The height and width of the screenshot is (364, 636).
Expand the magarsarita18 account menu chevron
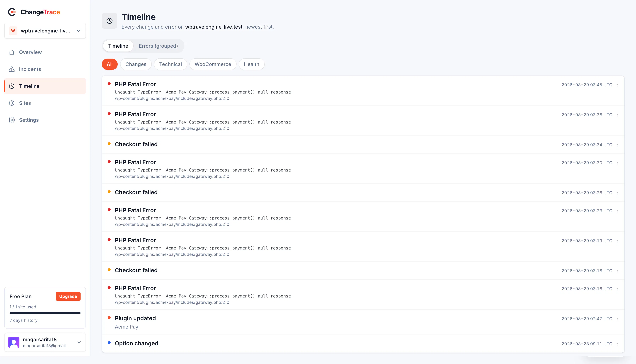(79, 342)
